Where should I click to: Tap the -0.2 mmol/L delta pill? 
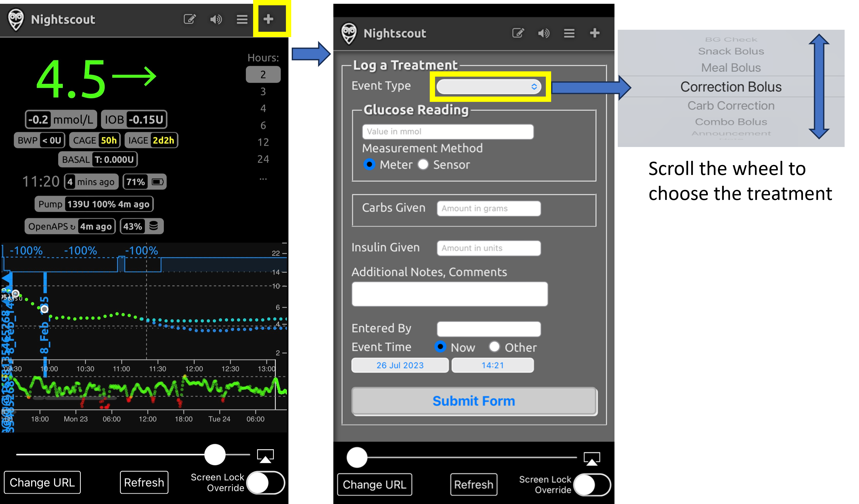61,120
